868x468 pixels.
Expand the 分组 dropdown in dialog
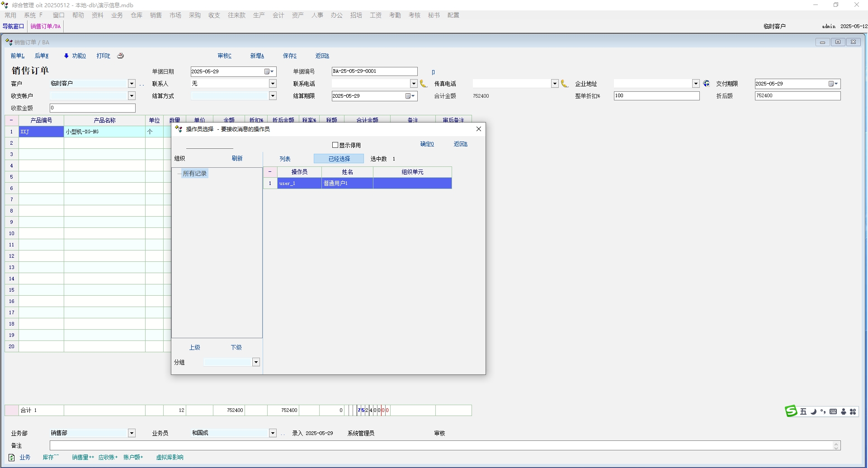(256, 362)
